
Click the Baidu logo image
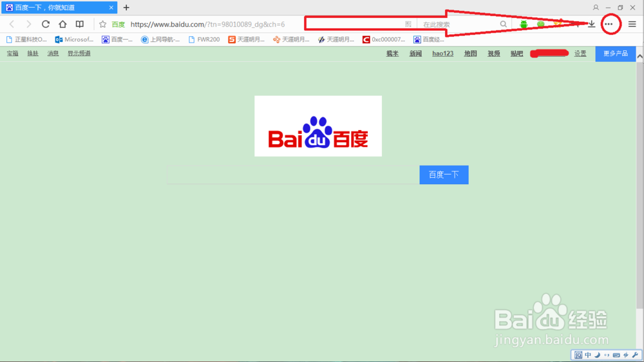tap(318, 126)
